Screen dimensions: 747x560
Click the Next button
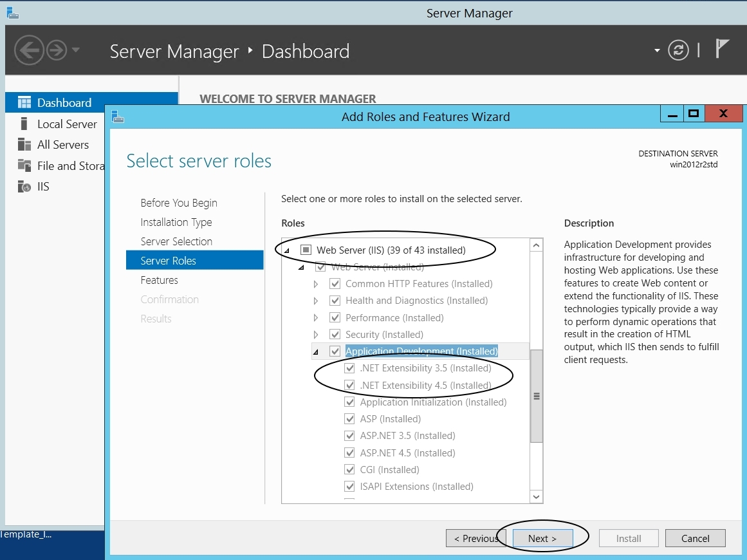542,538
